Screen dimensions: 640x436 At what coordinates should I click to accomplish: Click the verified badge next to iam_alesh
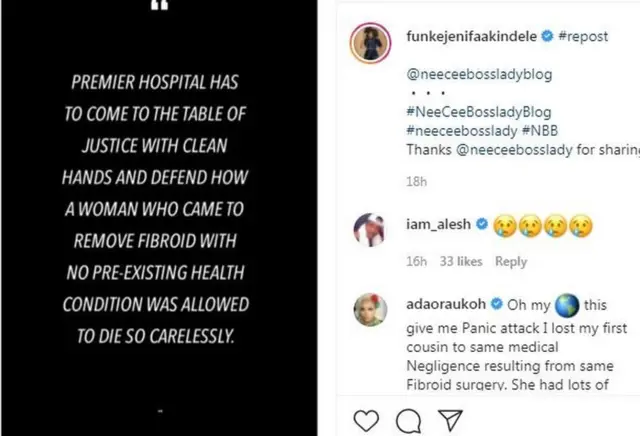pos(481,224)
